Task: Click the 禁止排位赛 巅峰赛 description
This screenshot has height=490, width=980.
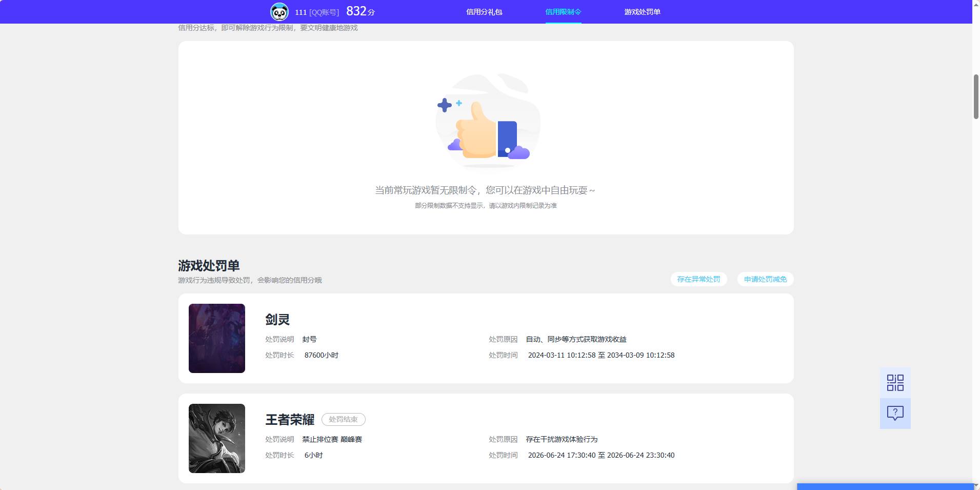Action: click(x=332, y=439)
